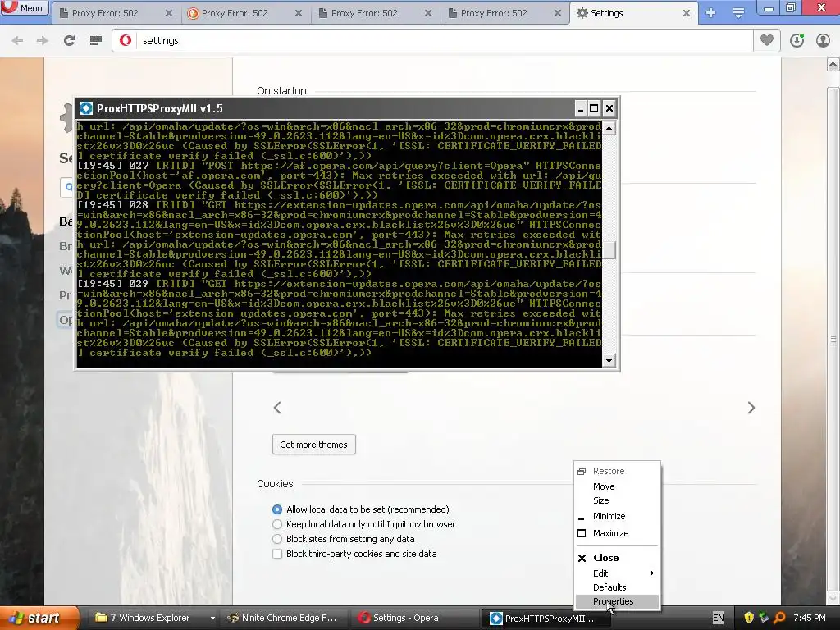840x630 pixels.
Task: Close the first Proxy Error: 502 tab
Action: point(169,13)
